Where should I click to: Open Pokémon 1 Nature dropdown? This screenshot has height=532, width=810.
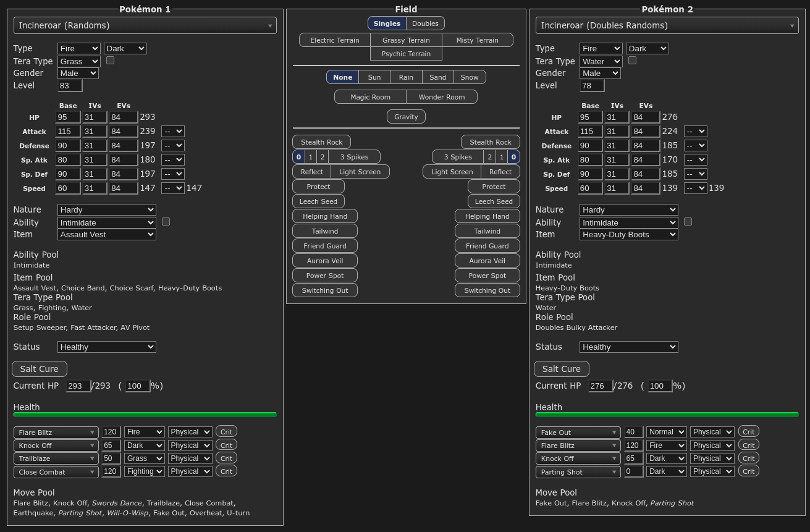(x=107, y=209)
